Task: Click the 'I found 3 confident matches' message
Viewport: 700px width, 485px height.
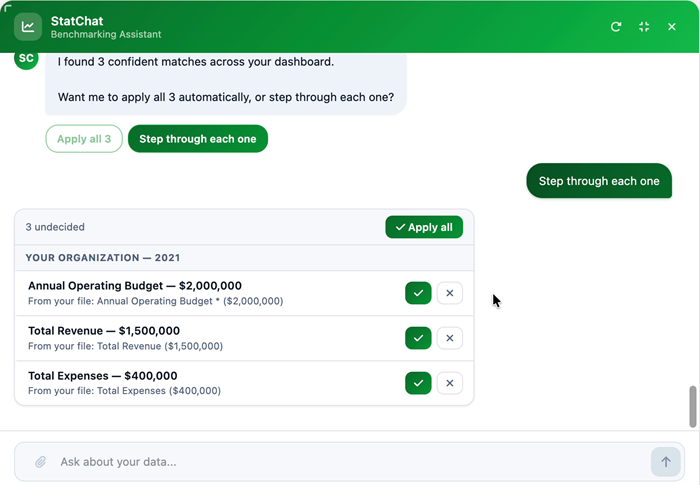Action: tap(196, 62)
